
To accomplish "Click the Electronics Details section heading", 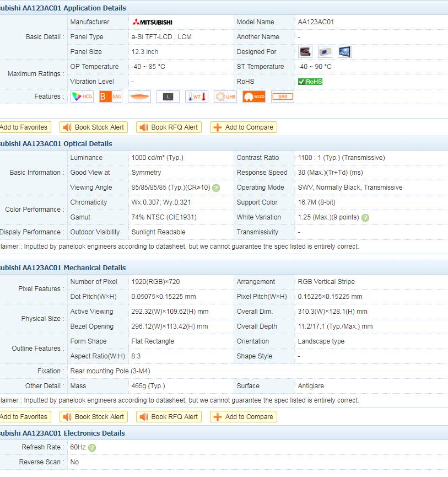I will (62, 433).
